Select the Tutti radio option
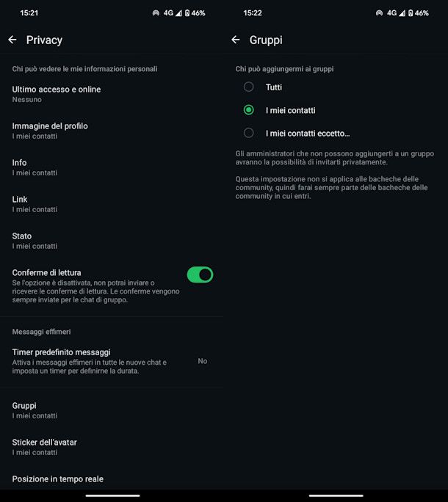The height and width of the screenshot is (502, 448). [249, 87]
